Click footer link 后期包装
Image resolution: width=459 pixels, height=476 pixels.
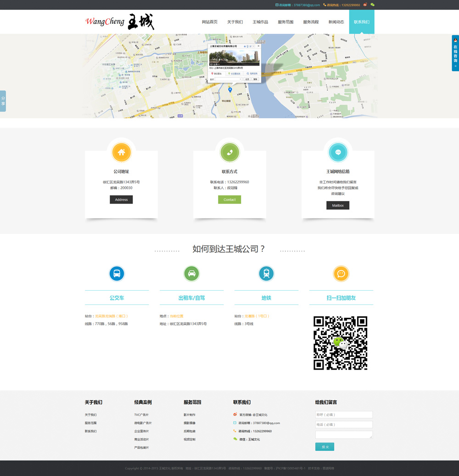(190, 431)
